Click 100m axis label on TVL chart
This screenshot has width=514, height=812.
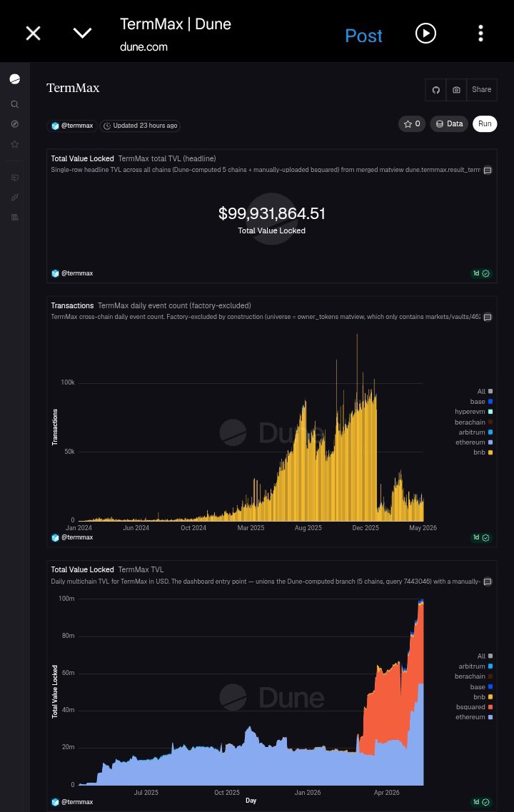pos(66,599)
